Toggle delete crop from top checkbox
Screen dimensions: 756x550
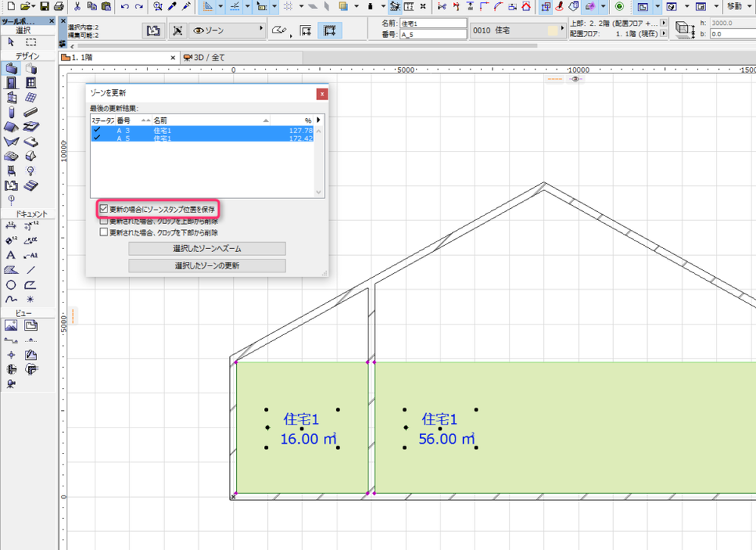coord(104,221)
